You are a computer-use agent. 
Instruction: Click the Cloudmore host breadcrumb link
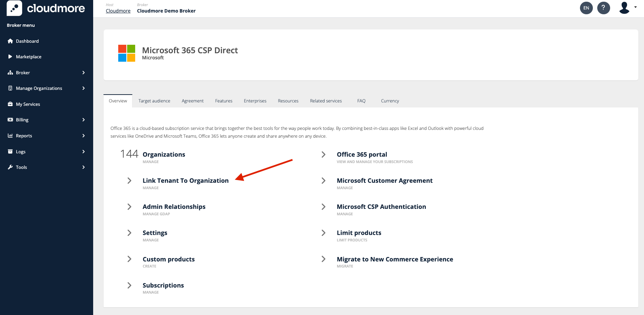pos(118,11)
